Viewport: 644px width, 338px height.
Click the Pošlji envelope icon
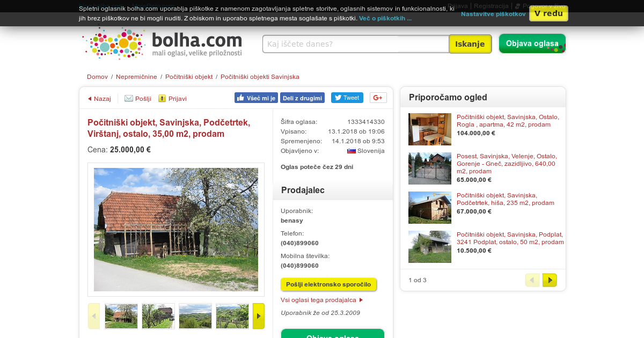tap(129, 98)
